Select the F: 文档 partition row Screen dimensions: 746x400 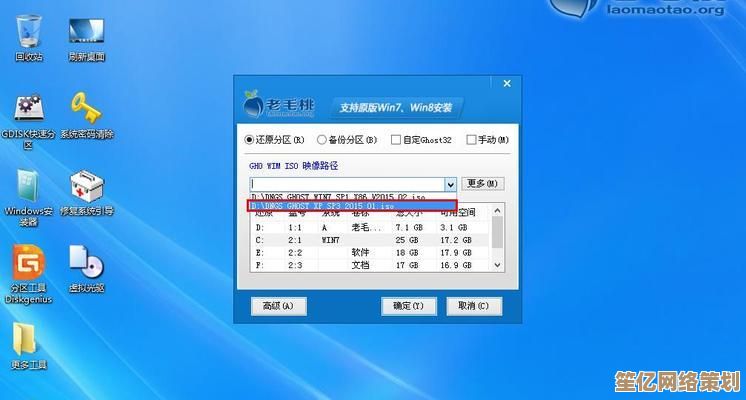click(371, 265)
